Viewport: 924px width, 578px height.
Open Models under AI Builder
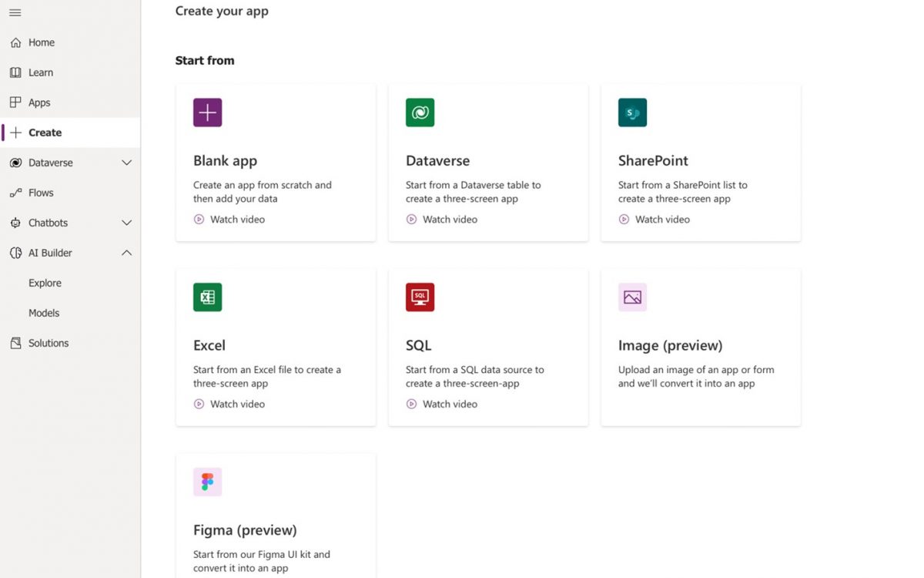pos(44,313)
